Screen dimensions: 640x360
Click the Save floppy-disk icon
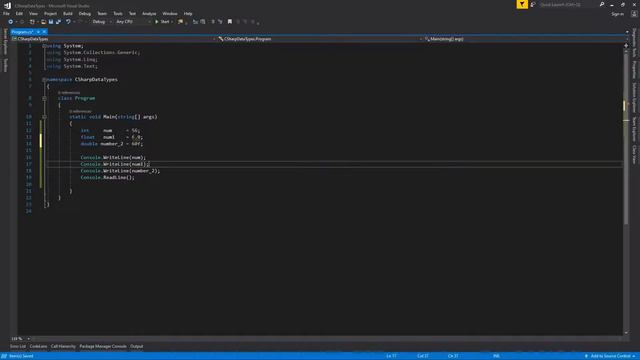[x=51, y=22]
